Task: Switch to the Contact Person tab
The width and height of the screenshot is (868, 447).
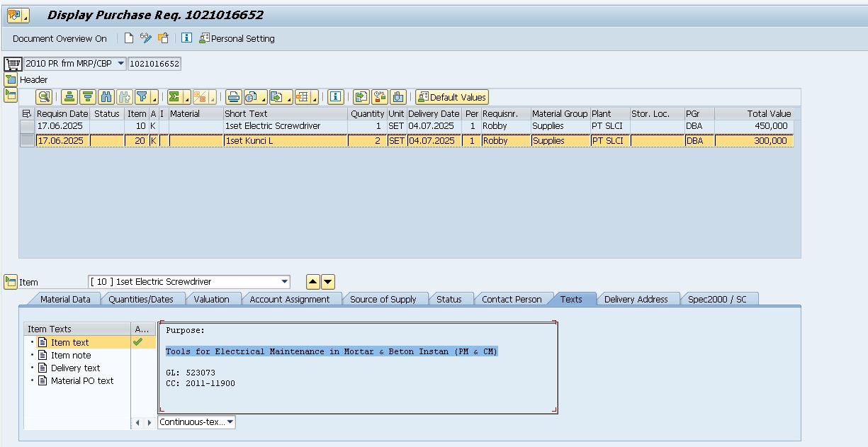Action: 512,299
